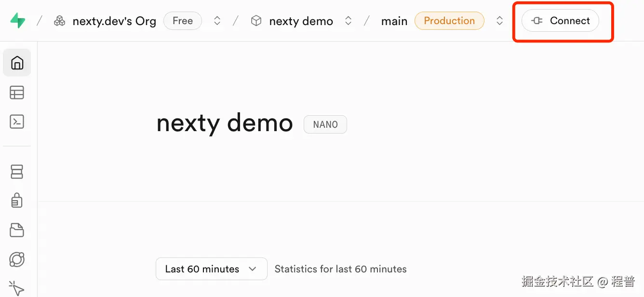The height and width of the screenshot is (297, 644).
Task: Open the Realtime cursor icon
Action: point(17,288)
